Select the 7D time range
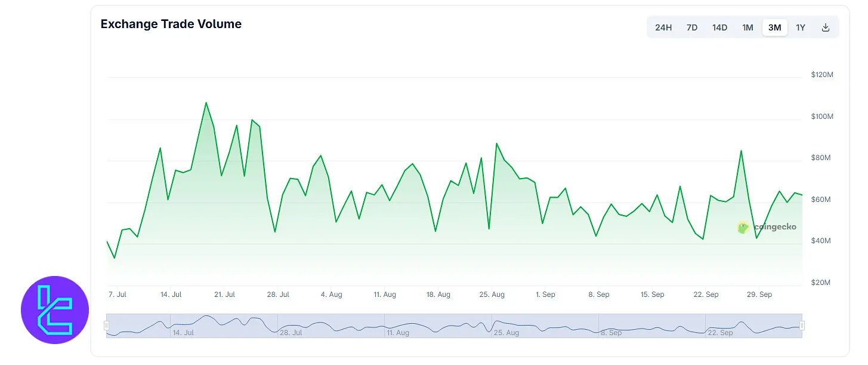The width and height of the screenshot is (868, 365). pyautogui.click(x=692, y=27)
